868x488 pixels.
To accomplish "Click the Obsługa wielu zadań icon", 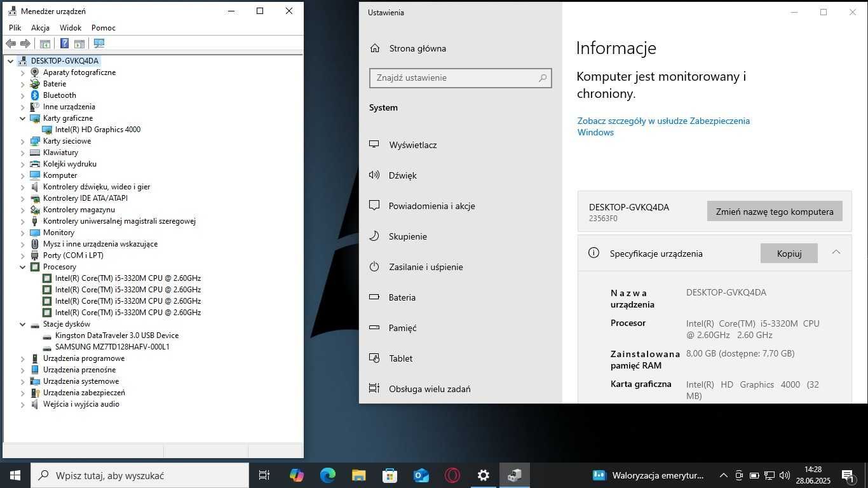I will (374, 388).
